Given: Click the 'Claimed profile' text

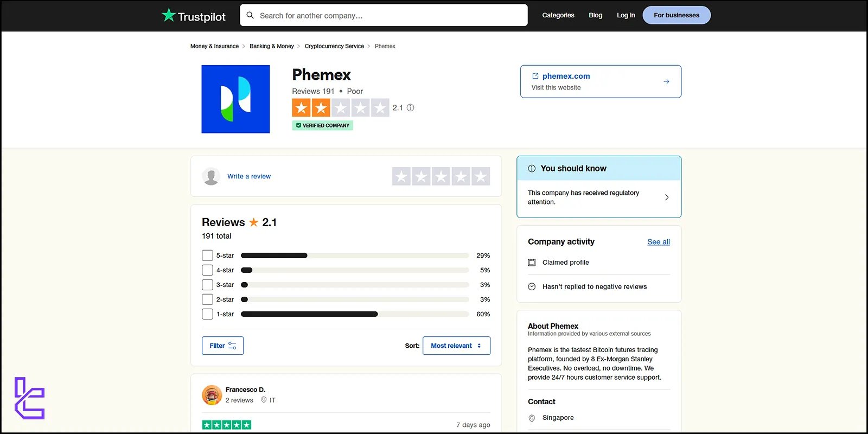Looking at the screenshot, I should (x=566, y=263).
